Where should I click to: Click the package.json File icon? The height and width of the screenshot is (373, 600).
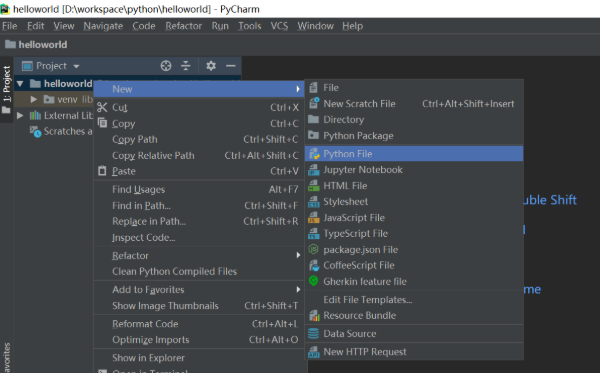tap(313, 249)
